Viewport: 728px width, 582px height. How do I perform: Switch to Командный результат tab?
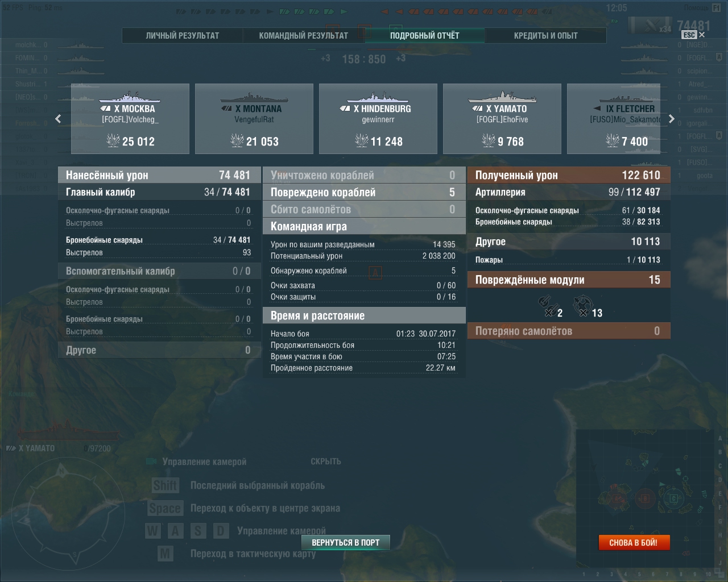click(303, 35)
